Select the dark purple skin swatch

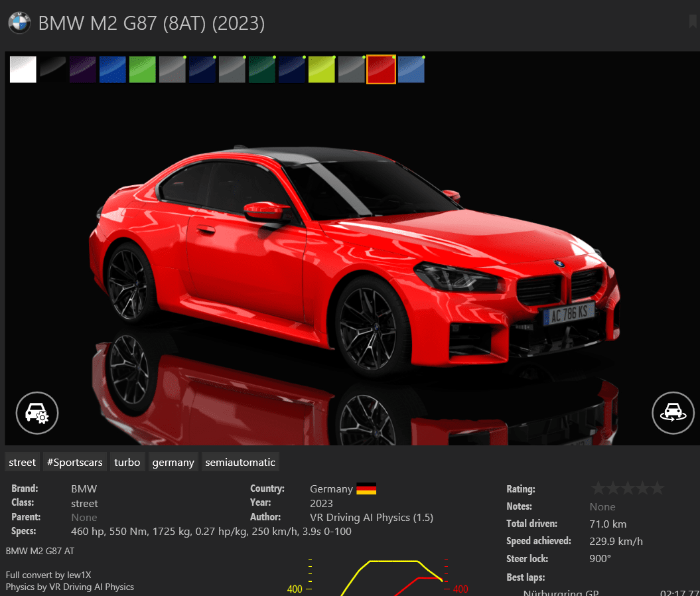tap(82, 70)
